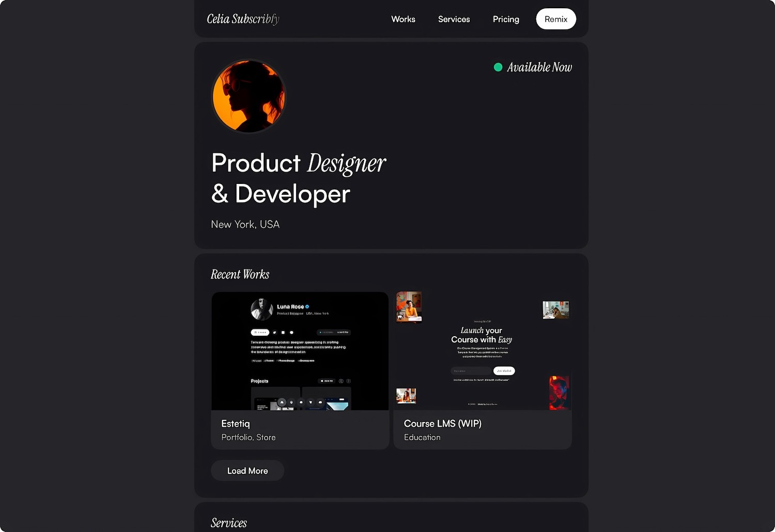Select Services in the top navigation bar
Image resolution: width=775 pixels, height=532 pixels.
pyautogui.click(x=454, y=19)
